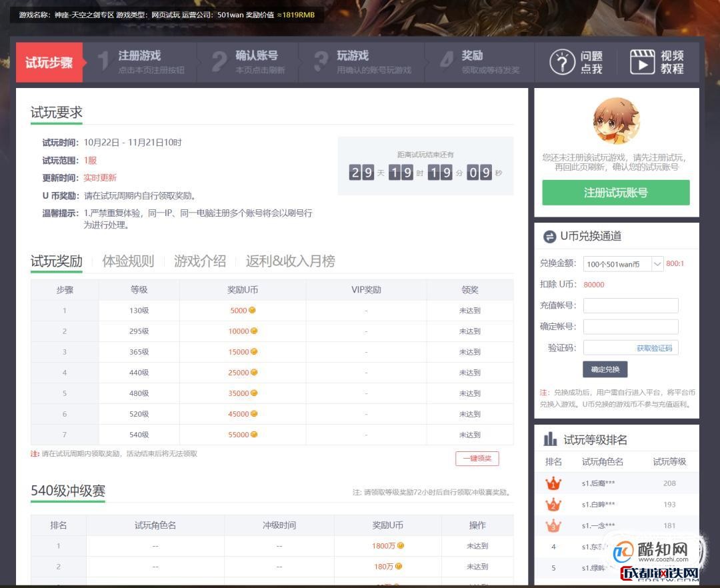Expand the 注册游戏 step item
The height and width of the screenshot is (588, 720).
click(143, 62)
